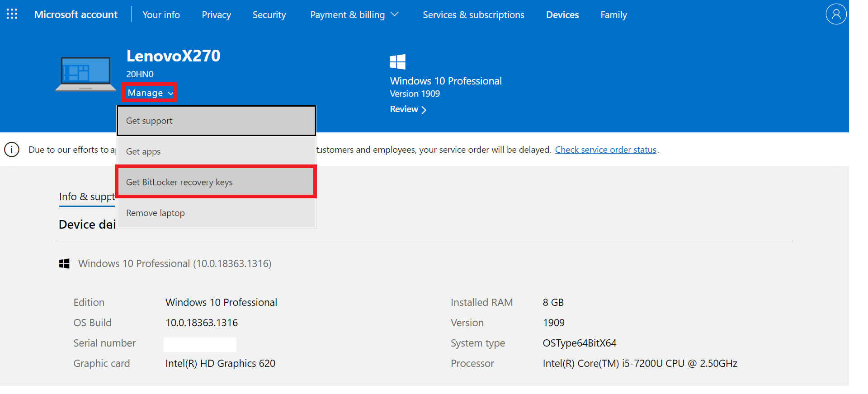Click the Version value 1909 in details
868x394 pixels.
click(553, 323)
